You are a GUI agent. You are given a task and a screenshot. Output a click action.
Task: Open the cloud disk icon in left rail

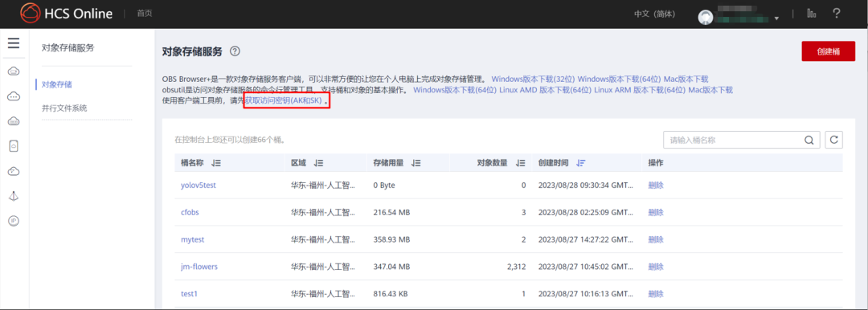point(14,121)
